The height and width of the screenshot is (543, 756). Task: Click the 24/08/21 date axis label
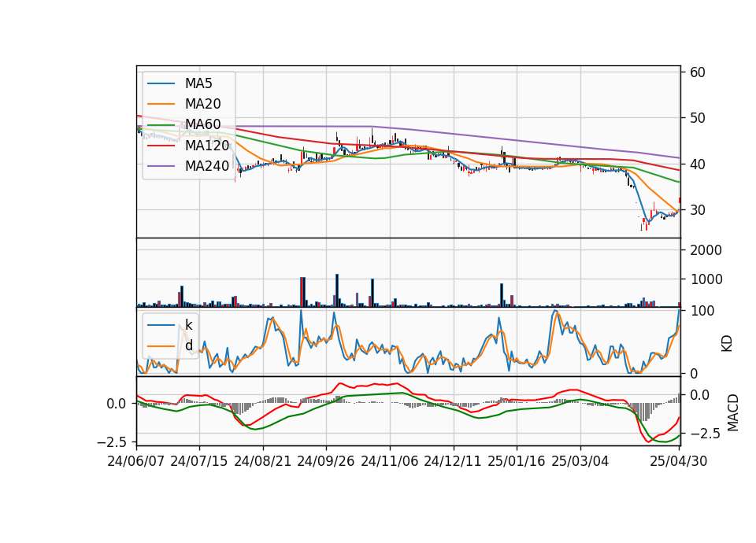263,461
